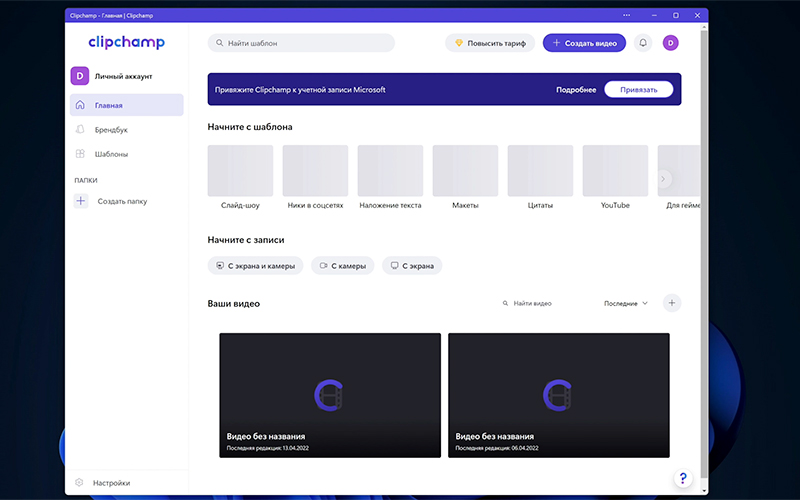Click Личный аккаунт label
800x500 pixels.
click(x=123, y=76)
